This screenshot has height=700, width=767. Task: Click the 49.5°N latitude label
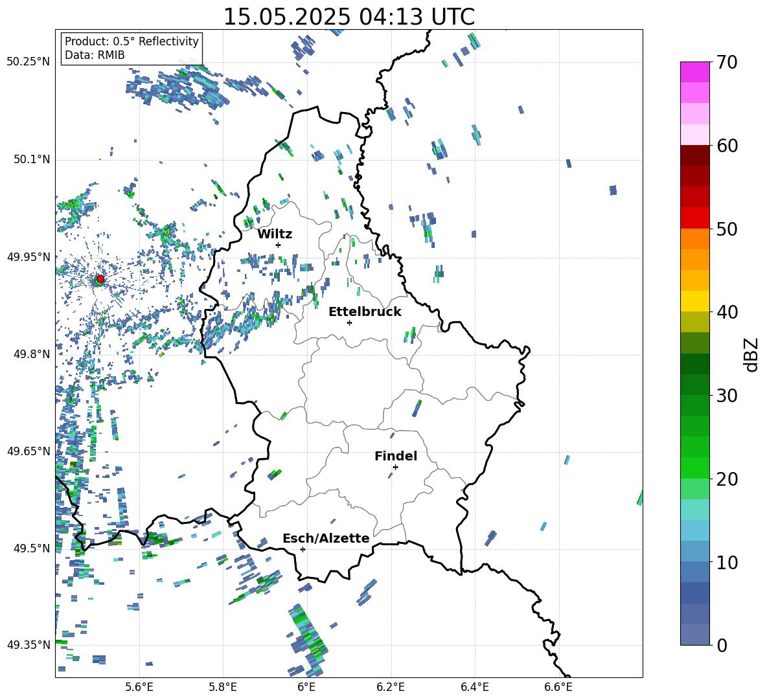[x=31, y=548]
